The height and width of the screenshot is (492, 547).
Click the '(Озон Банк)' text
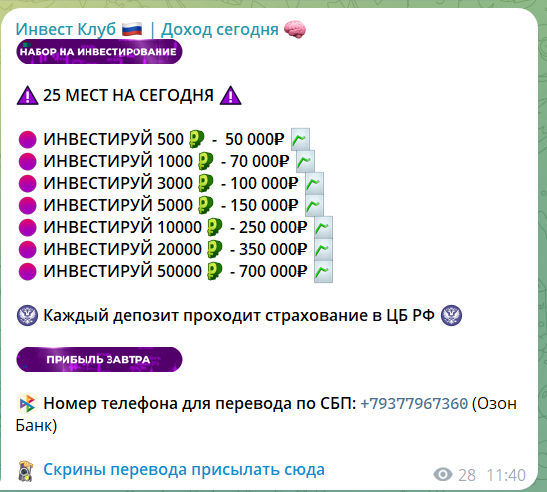tap(266, 415)
